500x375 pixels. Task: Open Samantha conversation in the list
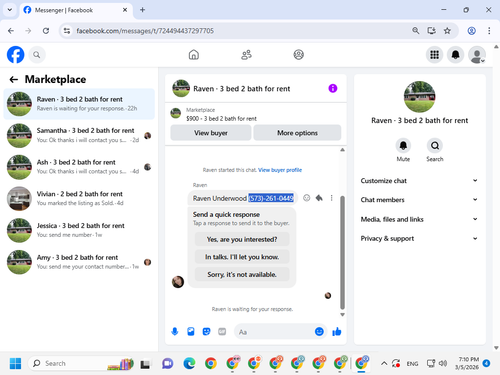coord(79,135)
